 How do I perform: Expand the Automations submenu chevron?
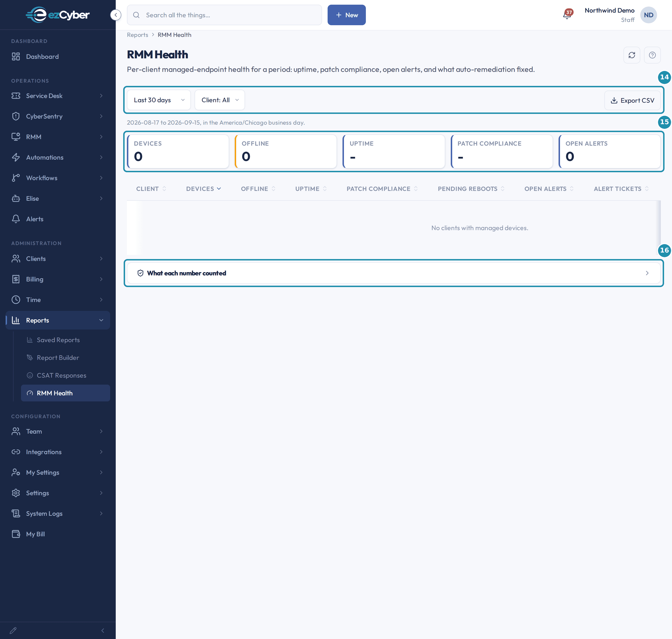click(x=101, y=157)
